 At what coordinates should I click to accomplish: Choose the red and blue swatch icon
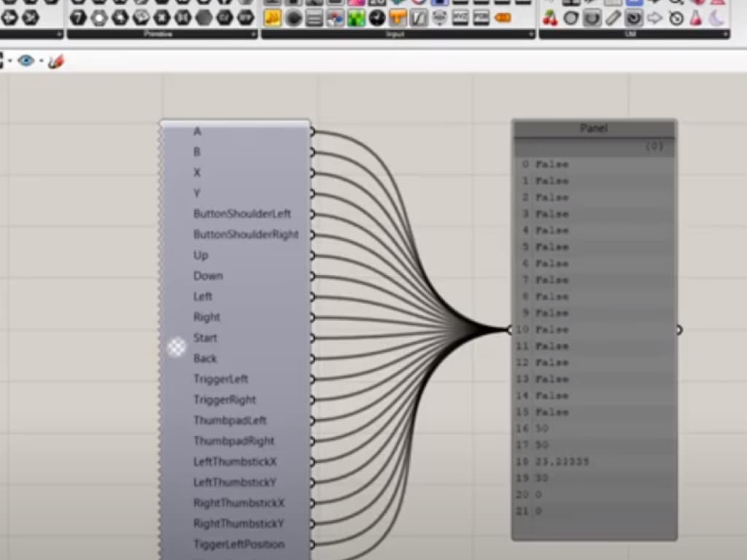pos(336,18)
